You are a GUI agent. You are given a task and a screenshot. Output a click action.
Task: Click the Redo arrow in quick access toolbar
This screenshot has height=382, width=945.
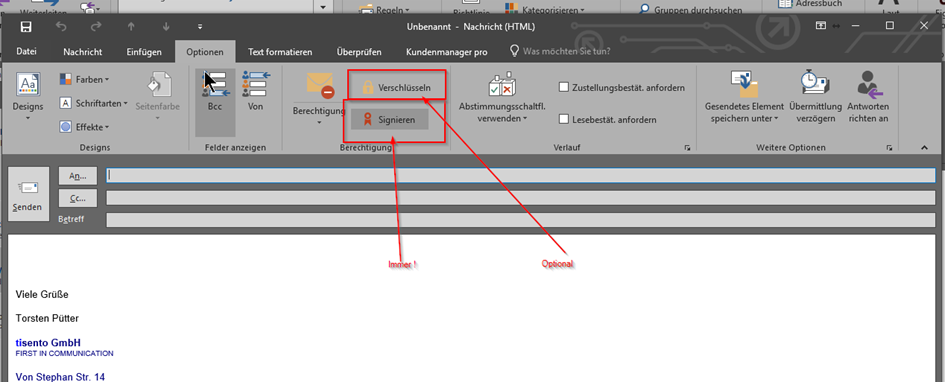point(95,27)
